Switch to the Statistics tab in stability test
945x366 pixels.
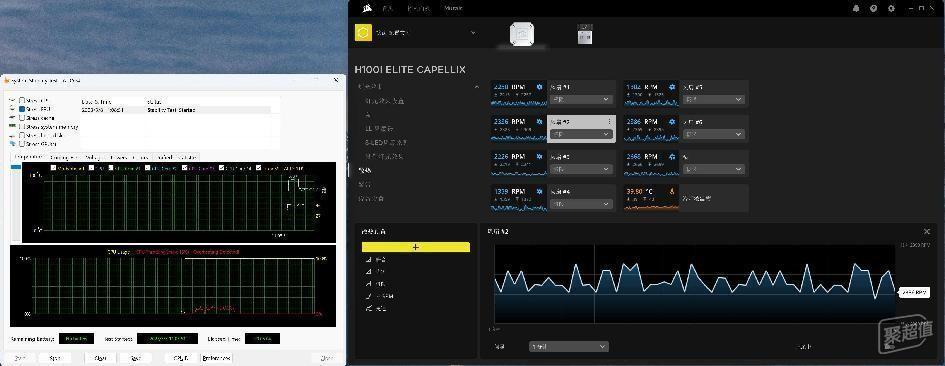click(186, 157)
